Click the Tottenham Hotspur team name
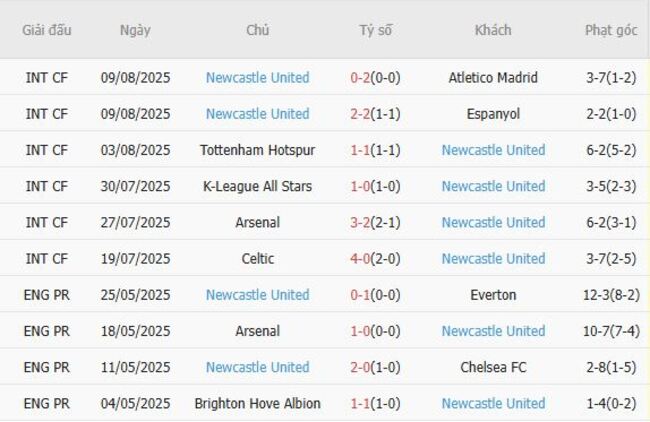650x422 pixels. 257,150
